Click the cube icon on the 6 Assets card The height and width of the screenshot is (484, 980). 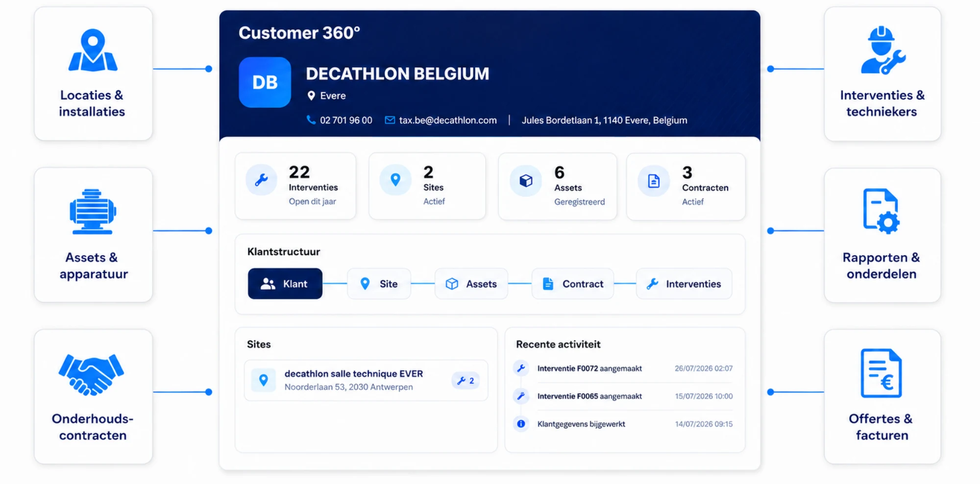526,181
